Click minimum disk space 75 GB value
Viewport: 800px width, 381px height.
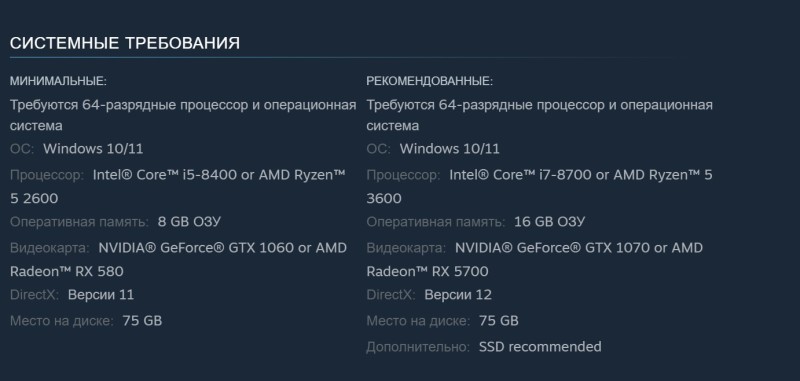point(142,321)
